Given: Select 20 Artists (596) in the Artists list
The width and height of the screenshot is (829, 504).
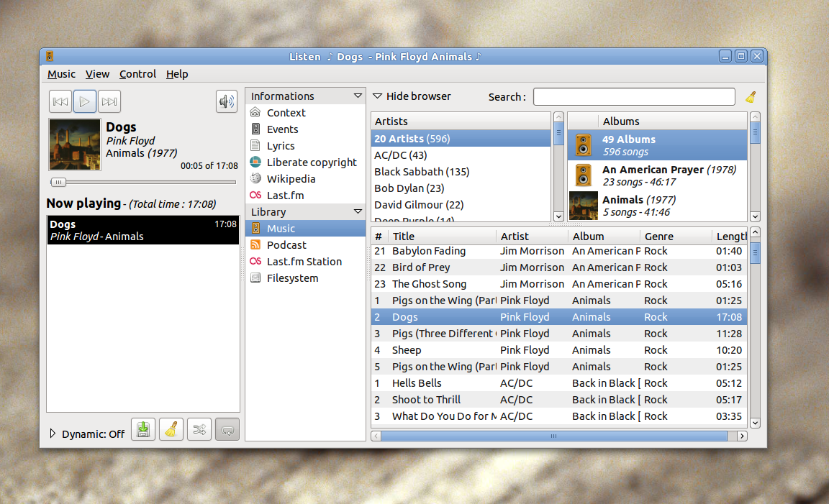Looking at the screenshot, I should pos(461,139).
